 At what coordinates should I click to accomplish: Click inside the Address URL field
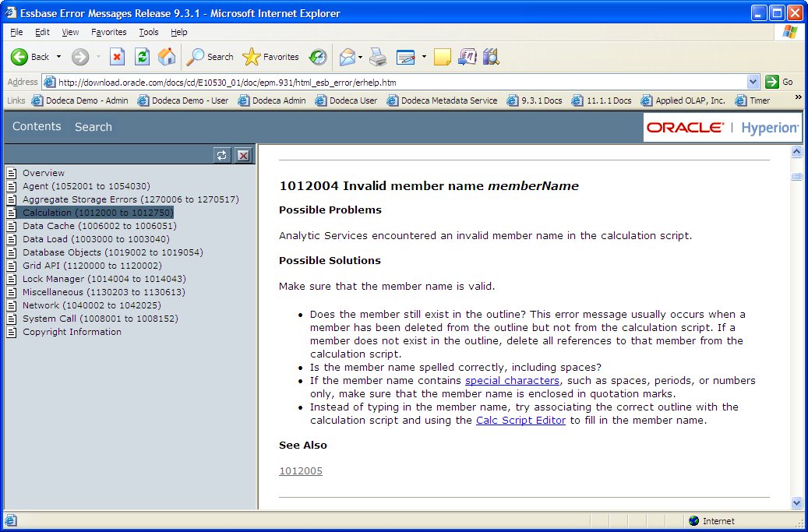click(401, 83)
